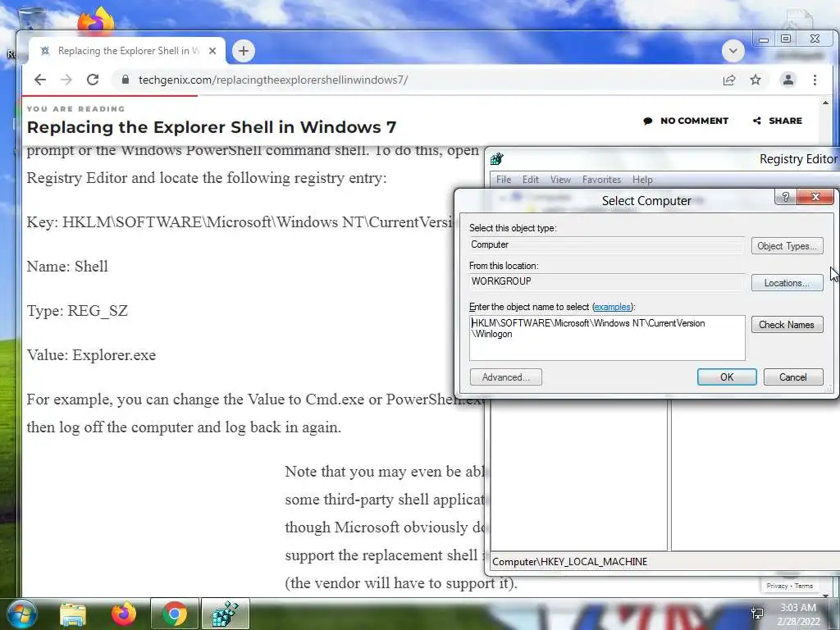The height and width of the screenshot is (630, 840).
Task: Click the NO COMMENT link
Action: [x=686, y=121]
